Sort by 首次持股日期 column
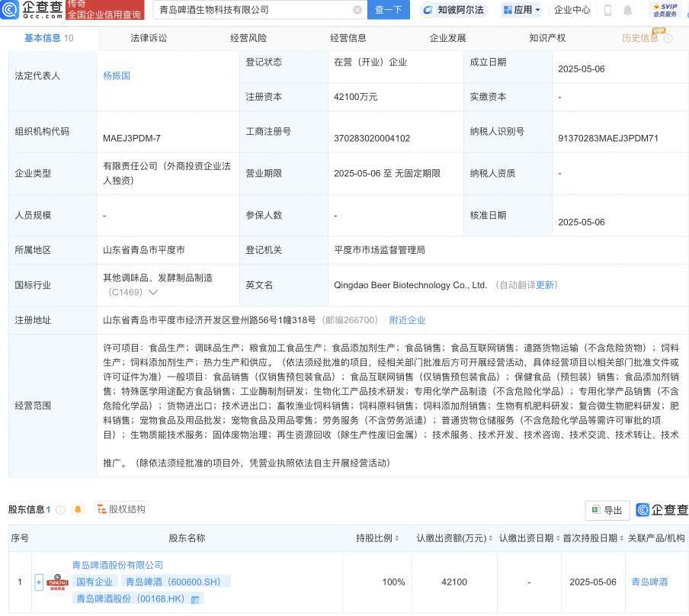 [621, 538]
